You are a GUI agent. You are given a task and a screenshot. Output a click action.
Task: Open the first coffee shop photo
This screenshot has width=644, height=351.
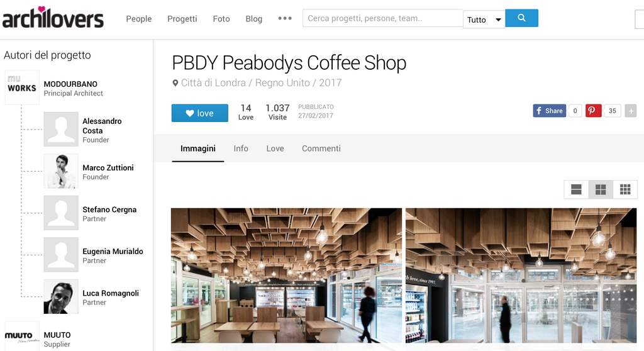[286, 276]
